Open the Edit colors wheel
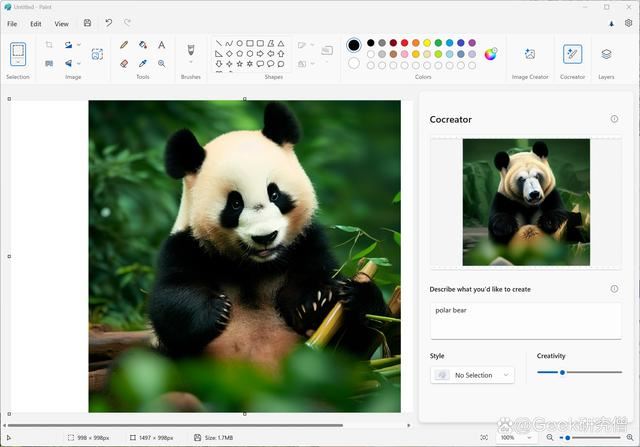 click(491, 54)
